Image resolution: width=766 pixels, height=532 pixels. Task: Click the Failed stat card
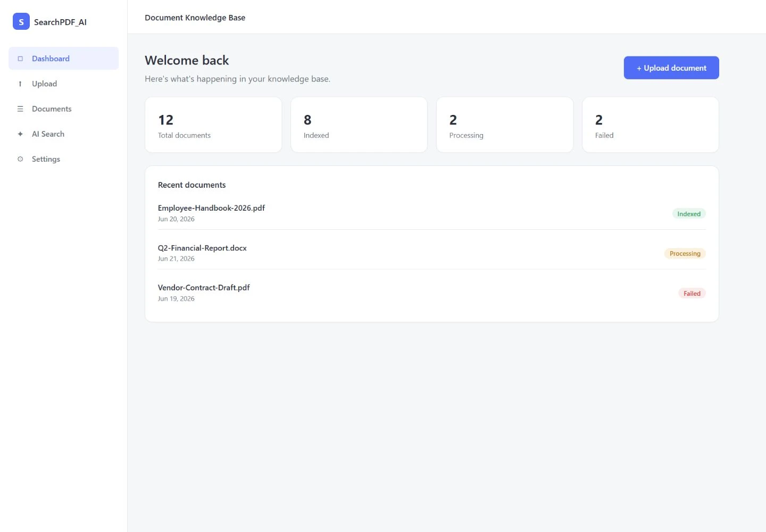(x=651, y=124)
